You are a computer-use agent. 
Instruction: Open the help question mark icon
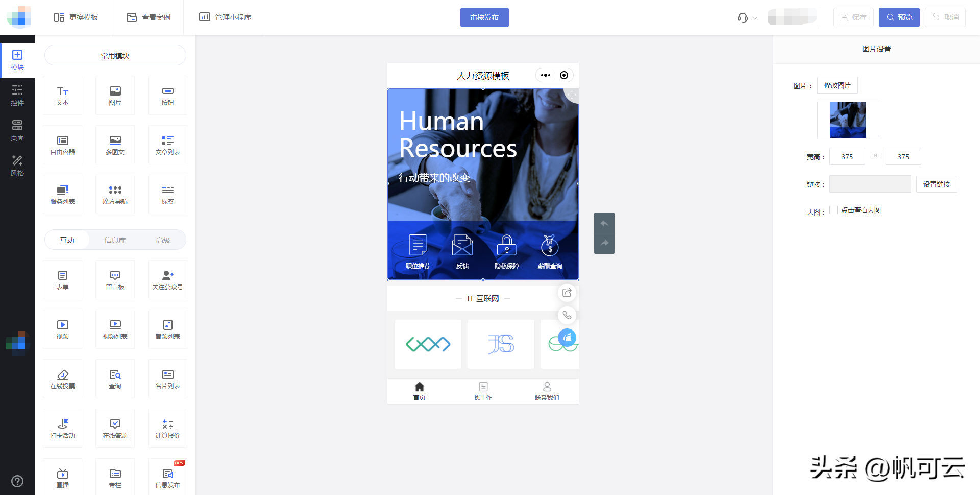click(17, 481)
